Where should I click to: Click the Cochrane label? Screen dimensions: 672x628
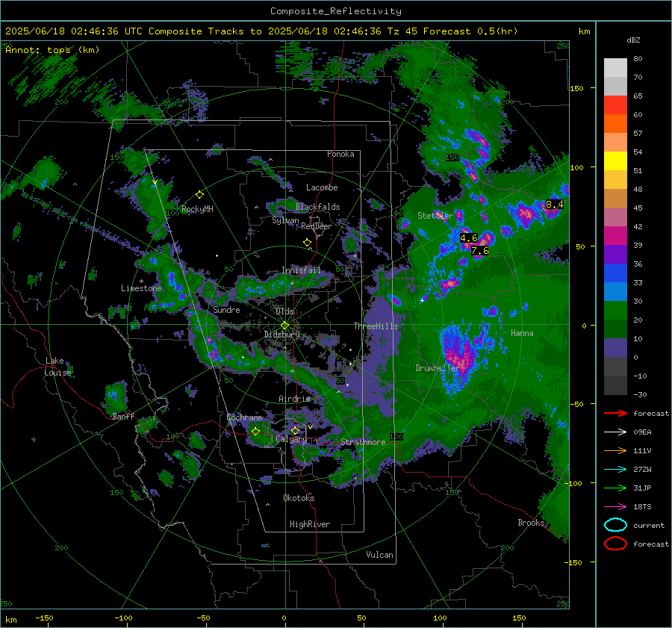[x=244, y=417]
